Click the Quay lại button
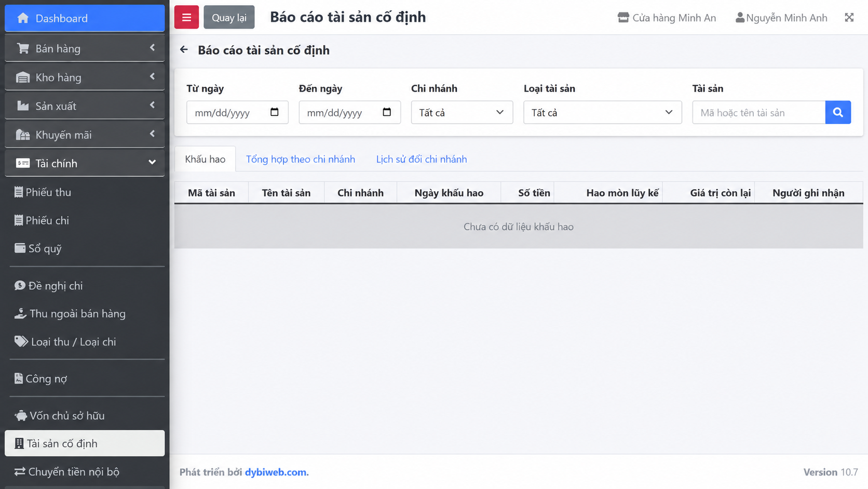 (x=229, y=17)
